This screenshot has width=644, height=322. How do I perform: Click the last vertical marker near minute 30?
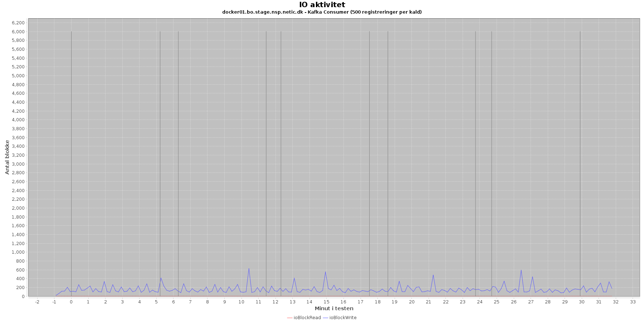tap(580, 143)
